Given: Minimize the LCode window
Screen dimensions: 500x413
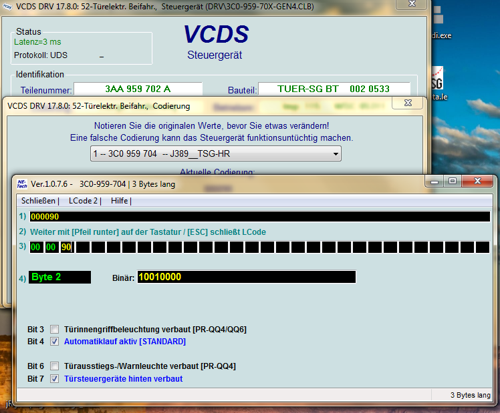Looking at the screenshot, I should pyautogui.click(x=434, y=182).
